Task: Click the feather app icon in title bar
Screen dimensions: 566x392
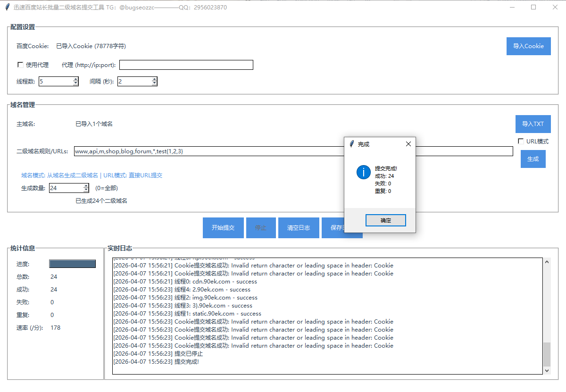Action: (x=7, y=8)
